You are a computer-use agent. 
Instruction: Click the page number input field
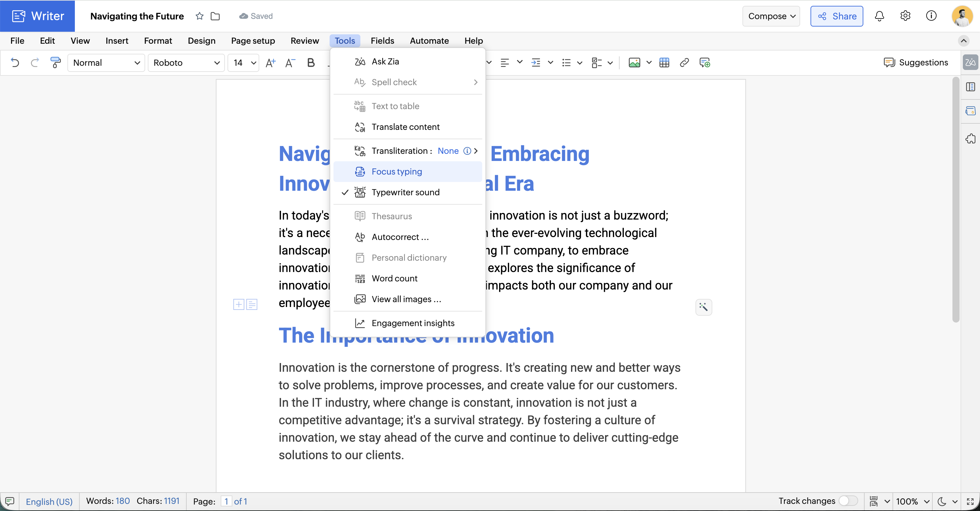[x=226, y=501]
